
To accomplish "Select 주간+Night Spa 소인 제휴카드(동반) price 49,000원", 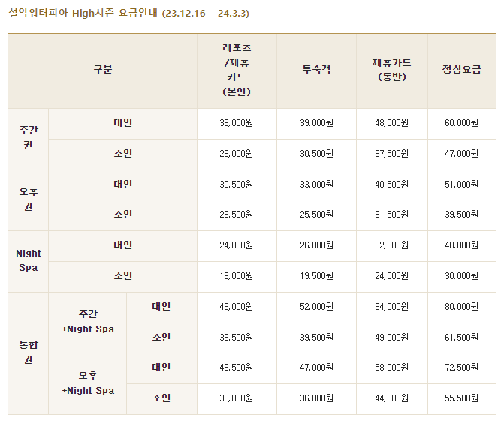I will 392,338.
